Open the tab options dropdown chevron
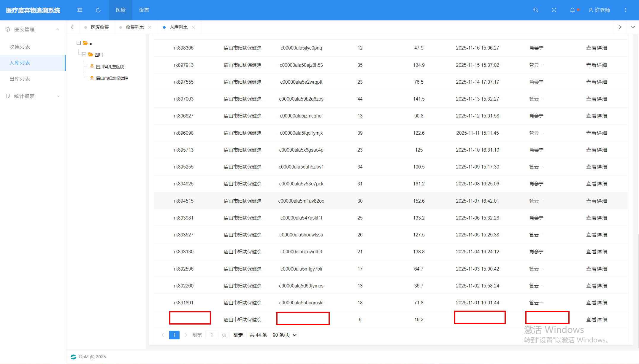Screen dimensions: 639x364 tap(633, 27)
